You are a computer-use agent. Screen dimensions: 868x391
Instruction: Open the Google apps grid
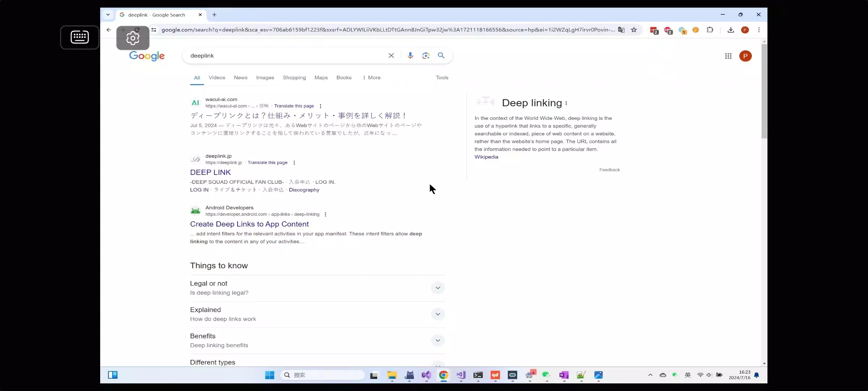pyautogui.click(x=728, y=56)
